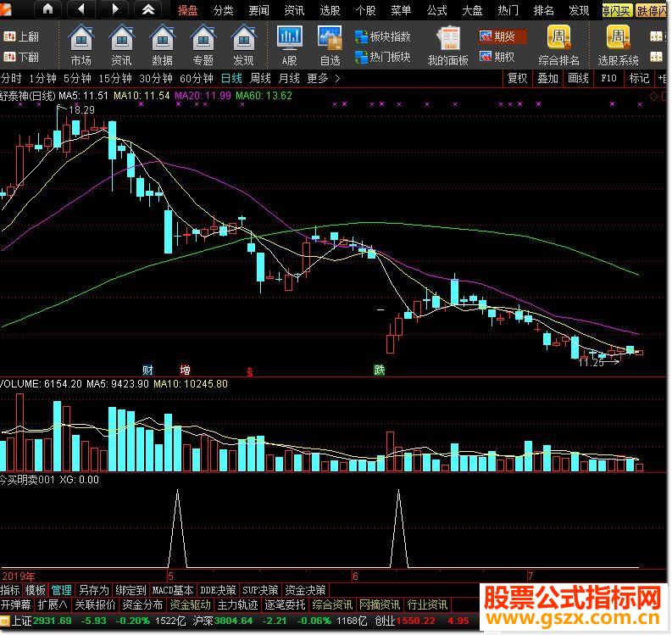Screen dimensions: 672x635
Task: Click 上翻 page-up button
Action: pos(21,36)
